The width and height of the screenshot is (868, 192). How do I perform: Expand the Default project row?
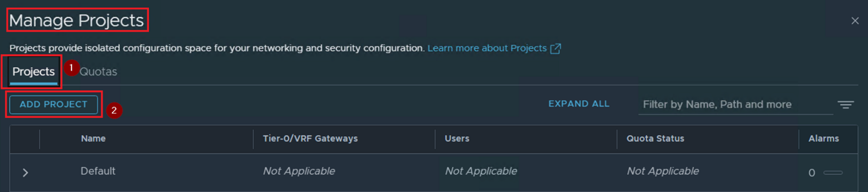[x=26, y=173]
